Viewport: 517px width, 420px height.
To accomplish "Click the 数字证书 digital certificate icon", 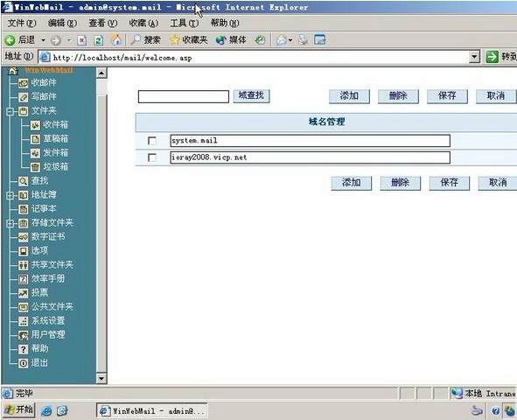I will point(23,237).
